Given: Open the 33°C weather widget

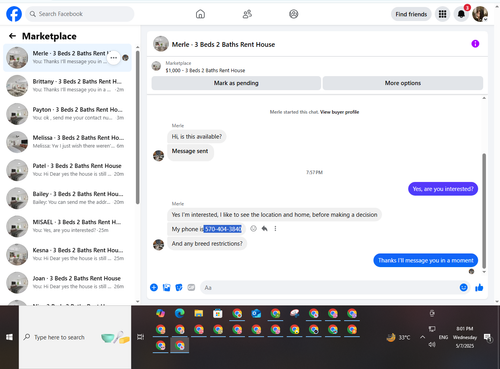Looking at the screenshot, I should [398, 337].
